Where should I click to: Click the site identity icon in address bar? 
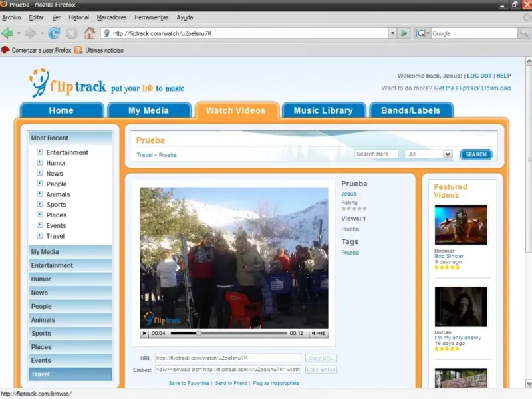(106, 33)
